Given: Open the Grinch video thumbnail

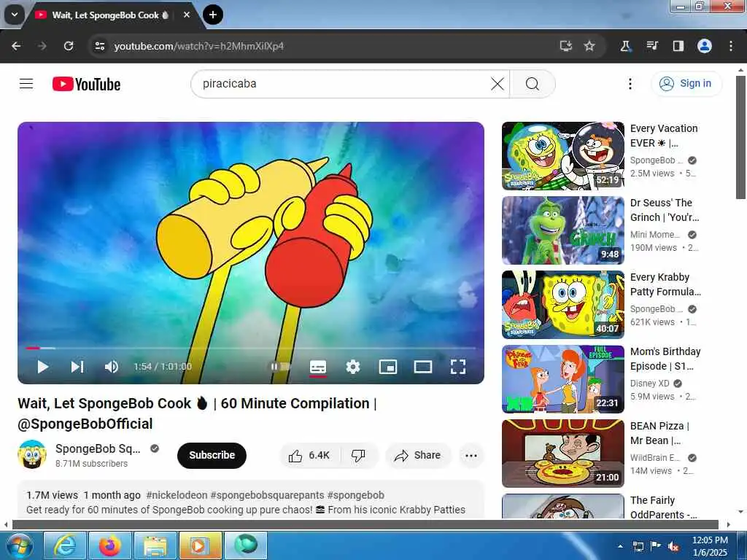Looking at the screenshot, I should point(562,230).
